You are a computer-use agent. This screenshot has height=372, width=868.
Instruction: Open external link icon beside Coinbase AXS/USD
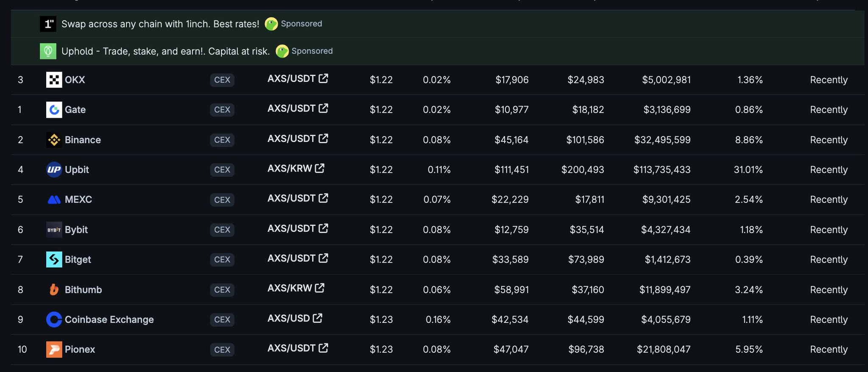tap(318, 318)
